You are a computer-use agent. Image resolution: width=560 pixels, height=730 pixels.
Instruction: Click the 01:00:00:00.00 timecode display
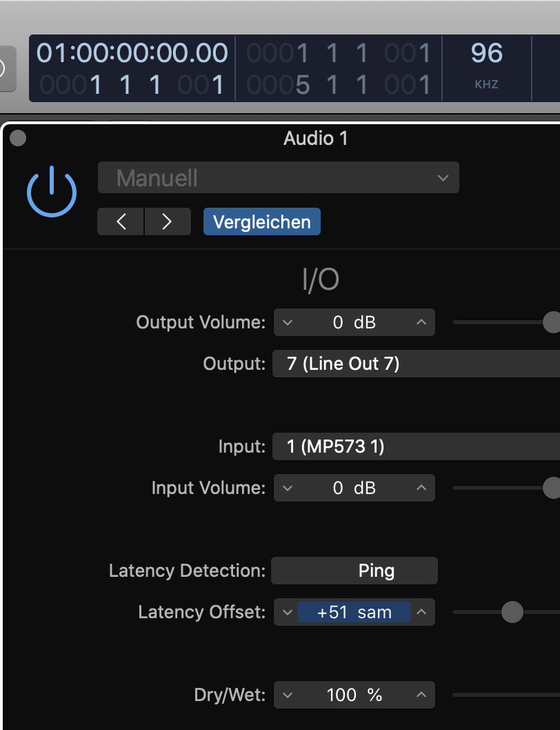132,52
